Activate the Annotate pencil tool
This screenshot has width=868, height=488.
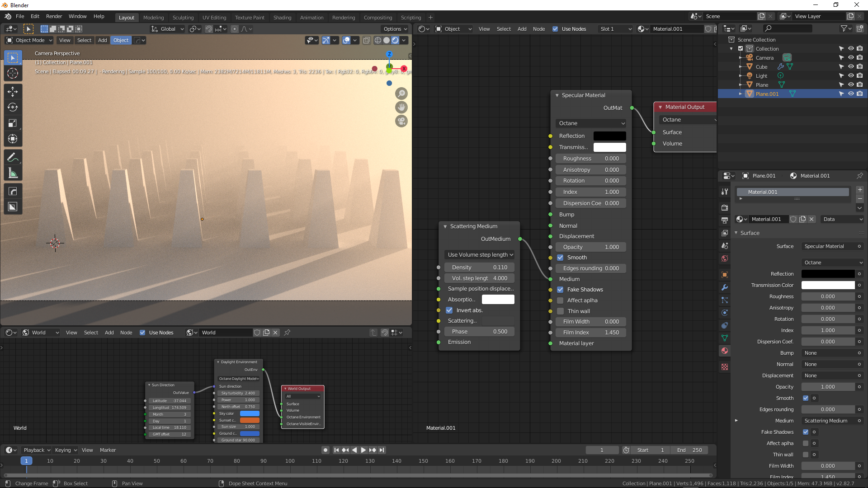13,157
